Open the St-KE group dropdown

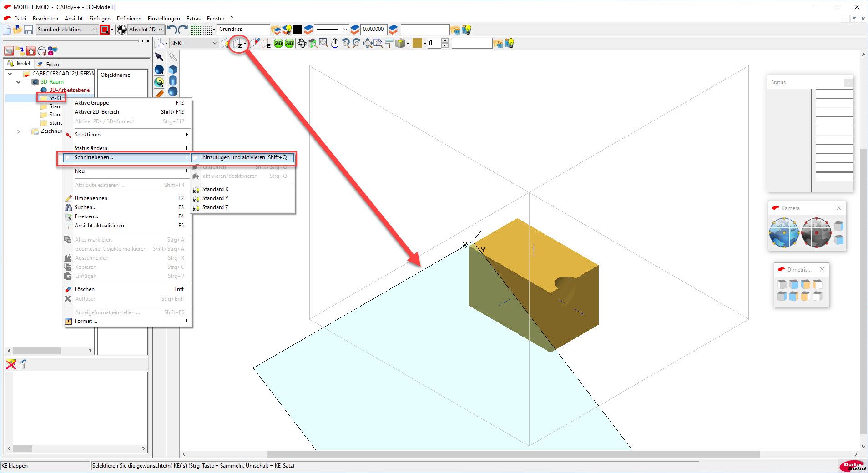click(194, 43)
